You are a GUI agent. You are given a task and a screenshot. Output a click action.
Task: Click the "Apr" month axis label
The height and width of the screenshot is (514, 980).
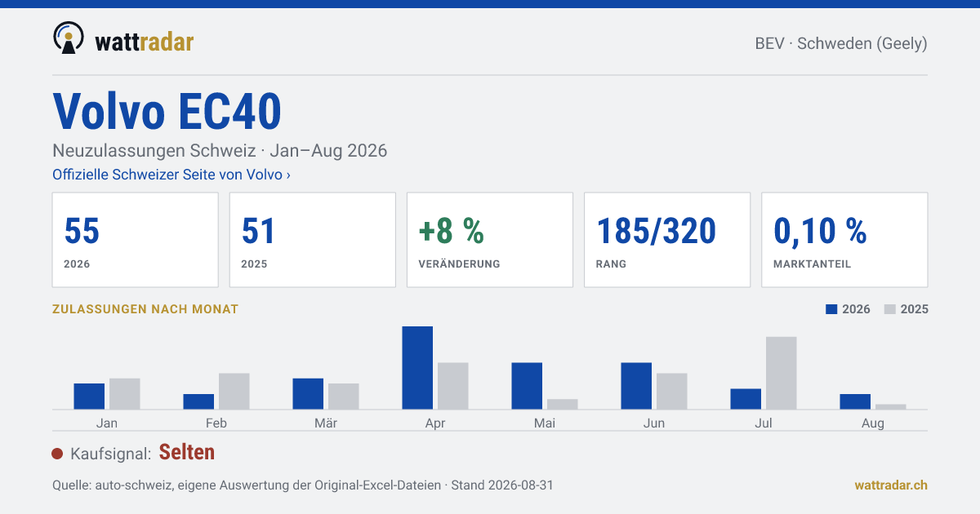(x=435, y=423)
